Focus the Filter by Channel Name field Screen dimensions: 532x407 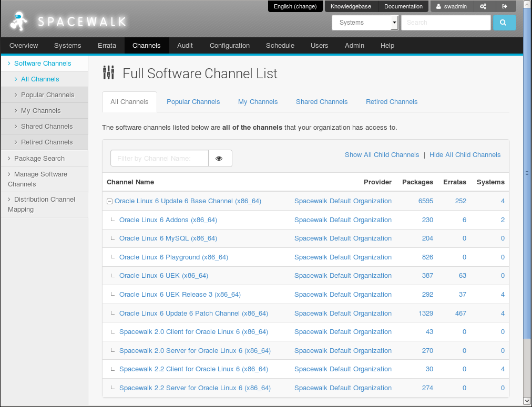coord(159,158)
